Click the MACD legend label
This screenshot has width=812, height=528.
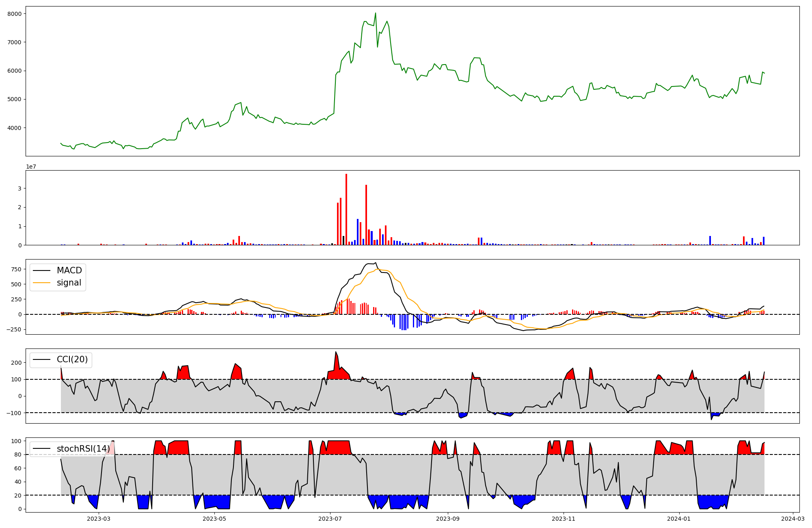tap(69, 270)
